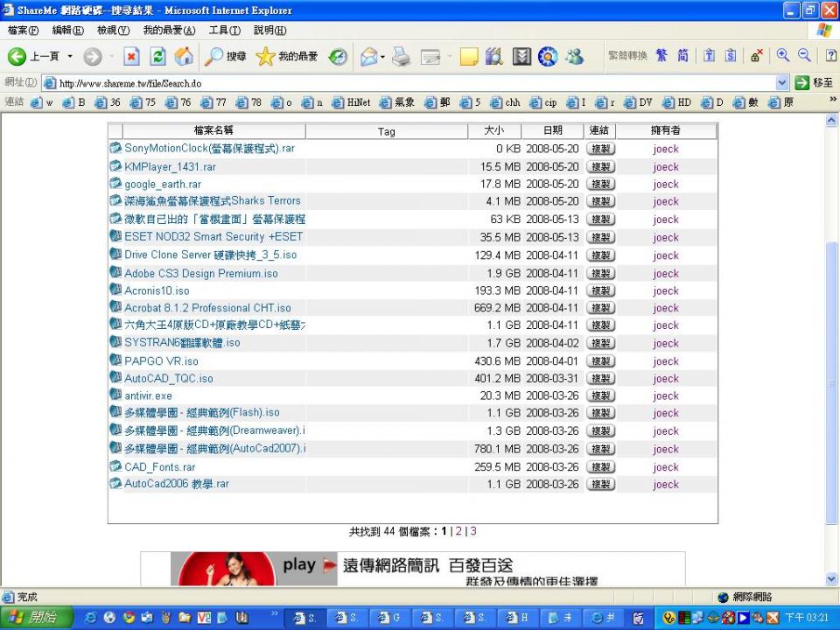Click the Refresh toolbar icon
The height and width of the screenshot is (630, 840).
pos(157,56)
